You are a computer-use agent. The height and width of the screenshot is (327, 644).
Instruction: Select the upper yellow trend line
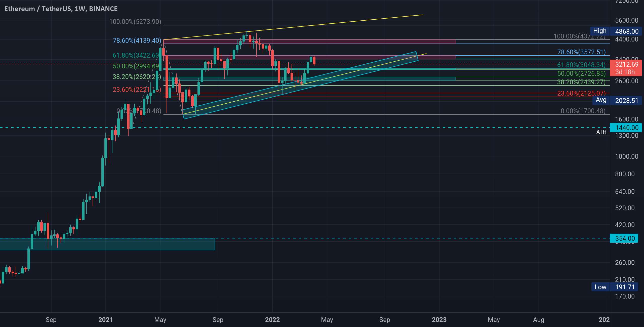293,27
